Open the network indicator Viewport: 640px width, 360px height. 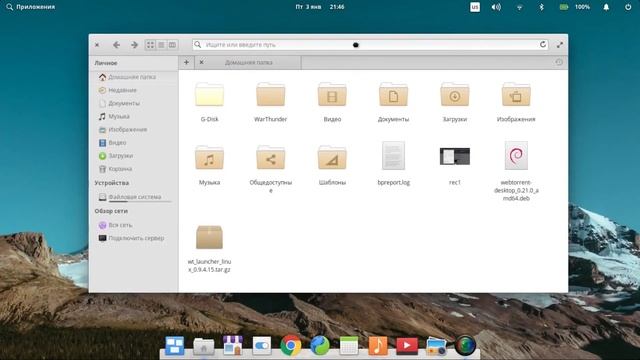click(x=519, y=7)
